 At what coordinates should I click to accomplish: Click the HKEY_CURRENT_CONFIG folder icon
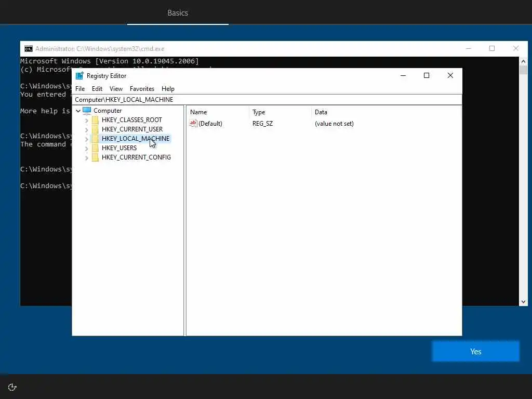96,157
